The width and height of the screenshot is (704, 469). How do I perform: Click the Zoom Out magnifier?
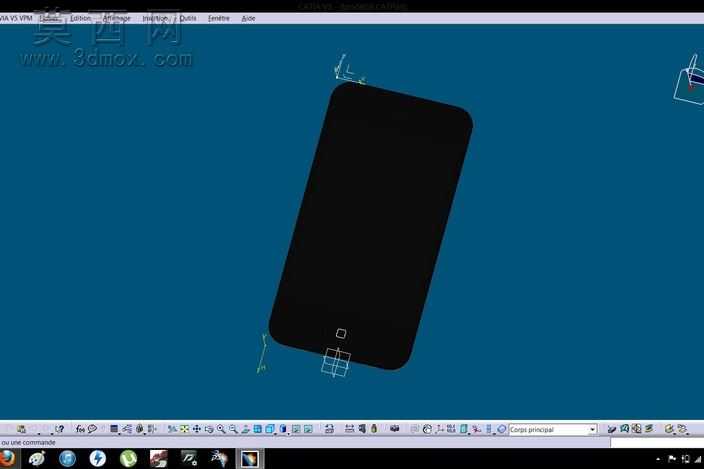point(233,429)
